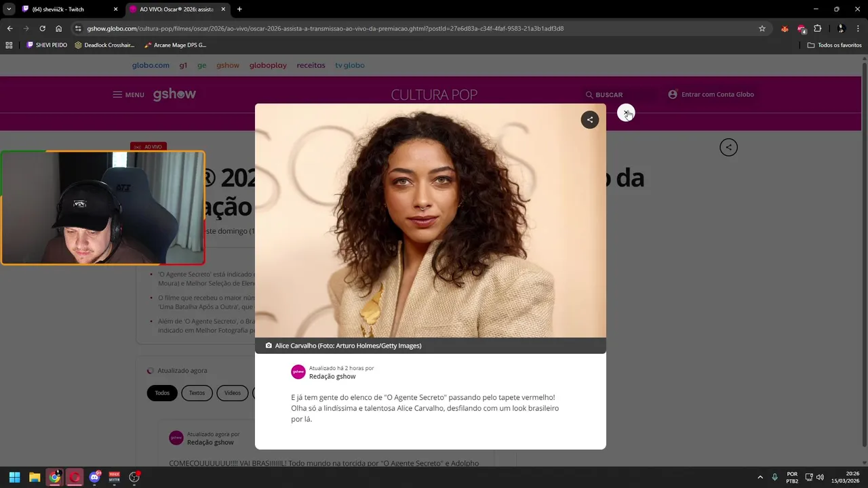Viewport: 868px width, 488px height.
Task: Open globo.com link in top bar
Action: (151, 66)
